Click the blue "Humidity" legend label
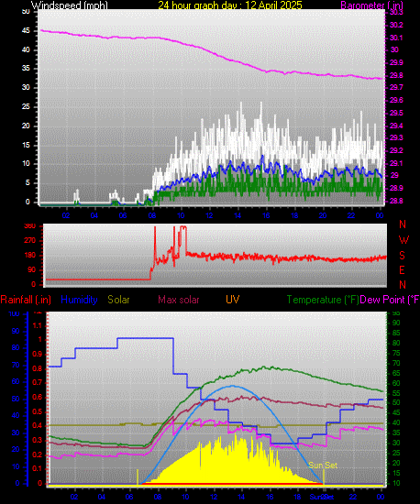 (x=79, y=300)
